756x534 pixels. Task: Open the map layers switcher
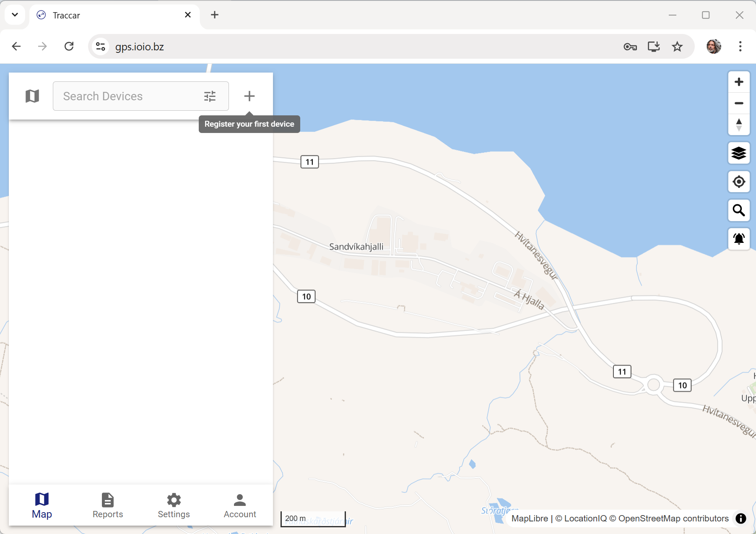point(739,153)
